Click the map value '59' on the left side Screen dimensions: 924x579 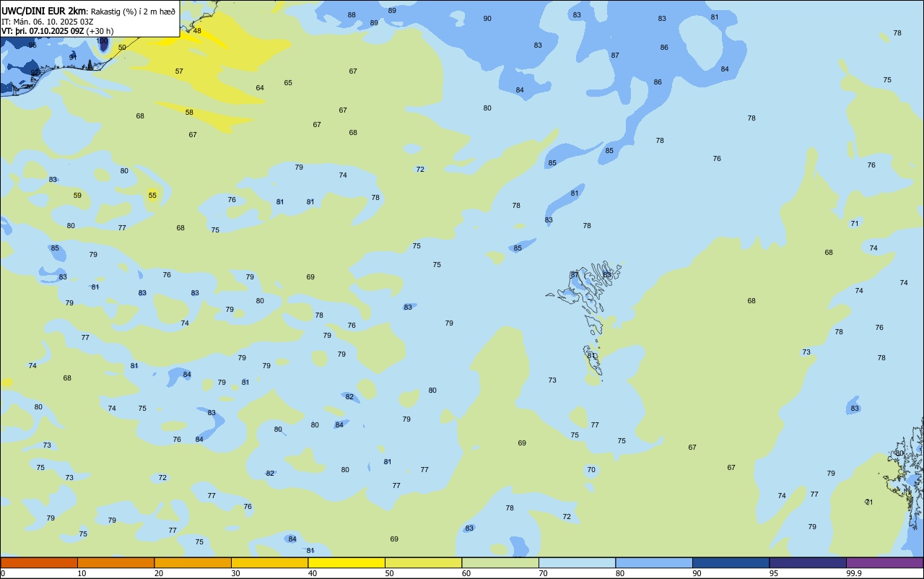click(77, 196)
